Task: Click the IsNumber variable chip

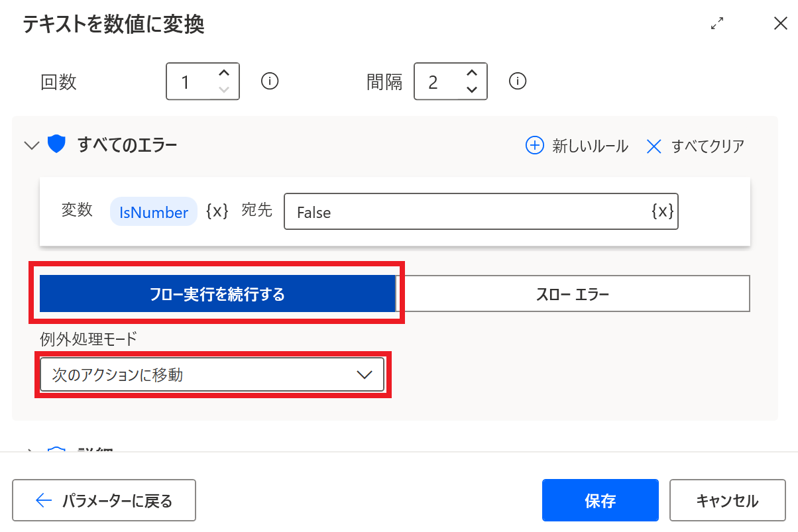Action: point(154,212)
